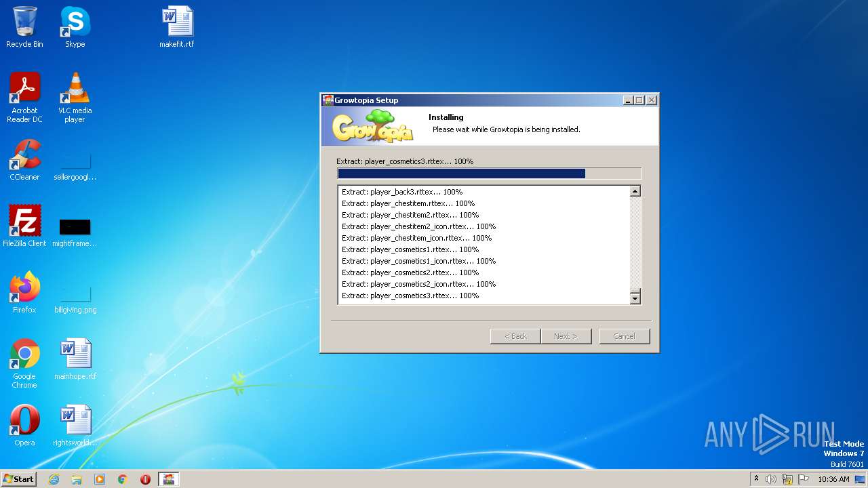The image size is (868, 488).
Task: Click the log scrollbar down arrow
Action: tap(635, 298)
